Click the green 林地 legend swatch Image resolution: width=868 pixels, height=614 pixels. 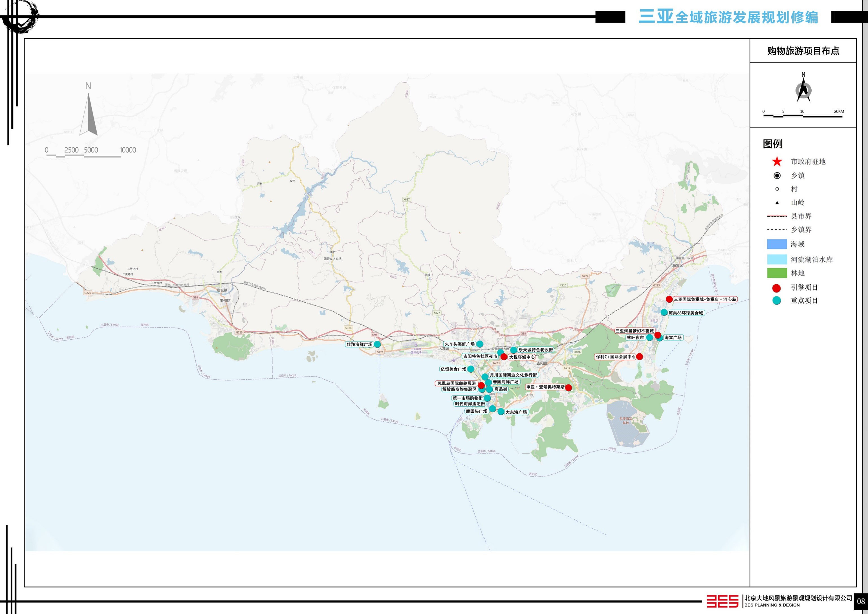[777, 273]
